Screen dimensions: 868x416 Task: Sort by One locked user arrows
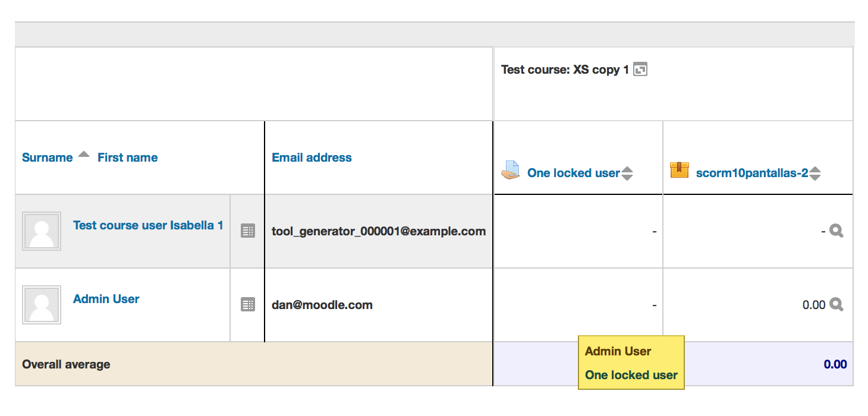coord(627,174)
